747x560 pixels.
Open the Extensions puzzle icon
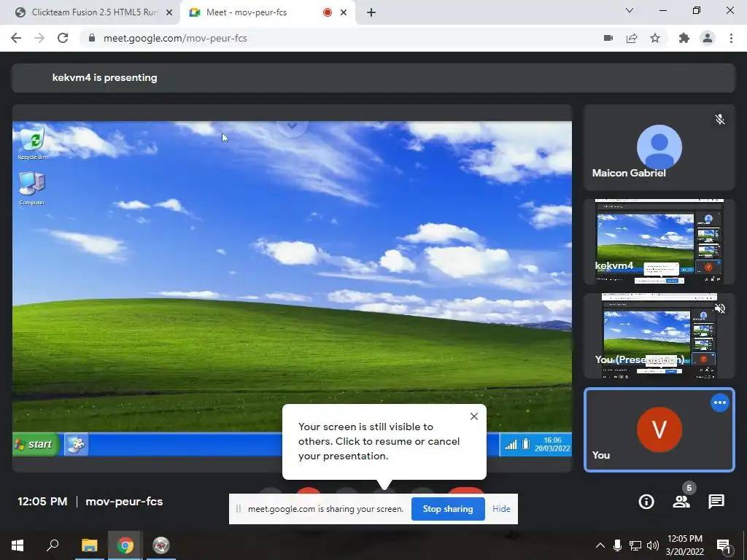pyautogui.click(x=684, y=38)
